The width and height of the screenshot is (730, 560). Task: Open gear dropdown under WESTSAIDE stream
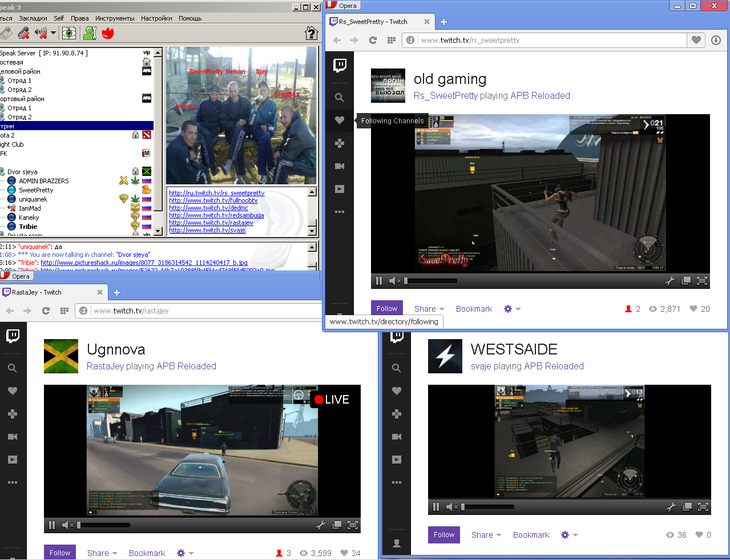point(569,535)
